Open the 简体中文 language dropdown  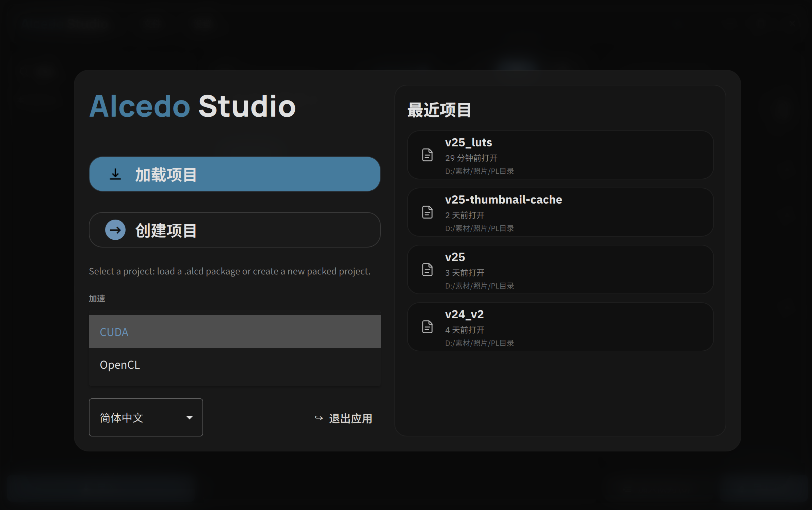click(x=146, y=417)
